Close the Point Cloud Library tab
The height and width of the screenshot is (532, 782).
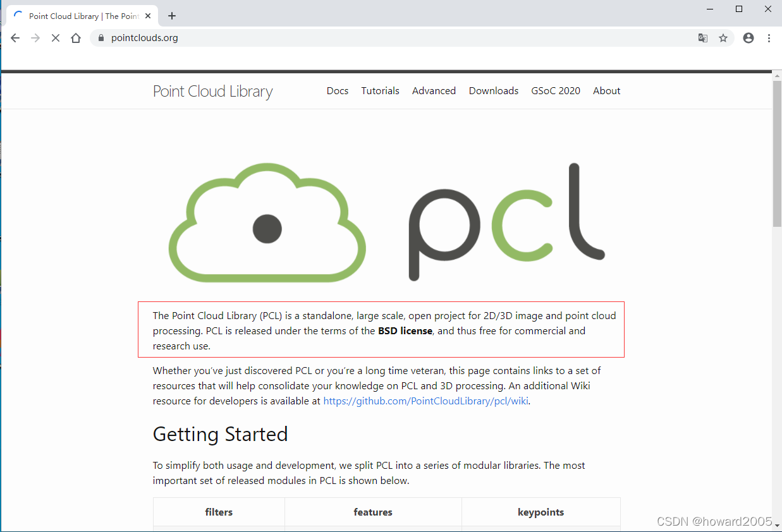click(148, 16)
